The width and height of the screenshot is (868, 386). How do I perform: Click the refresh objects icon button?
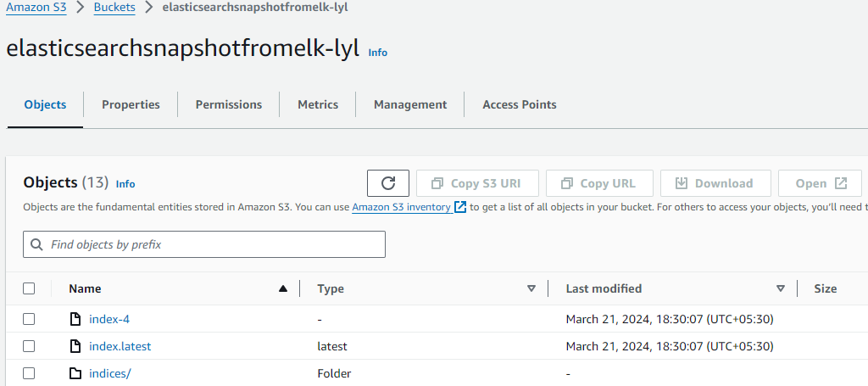pos(388,183)
